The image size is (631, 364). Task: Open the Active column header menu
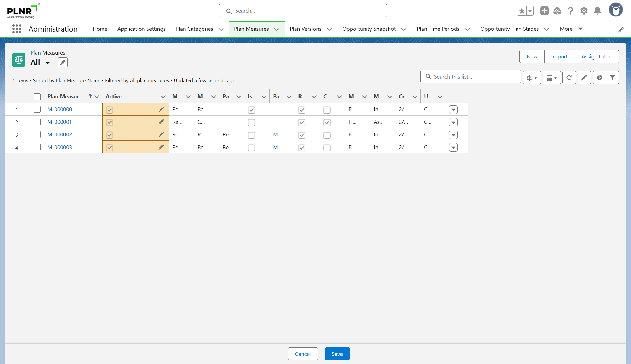point(163,97)
